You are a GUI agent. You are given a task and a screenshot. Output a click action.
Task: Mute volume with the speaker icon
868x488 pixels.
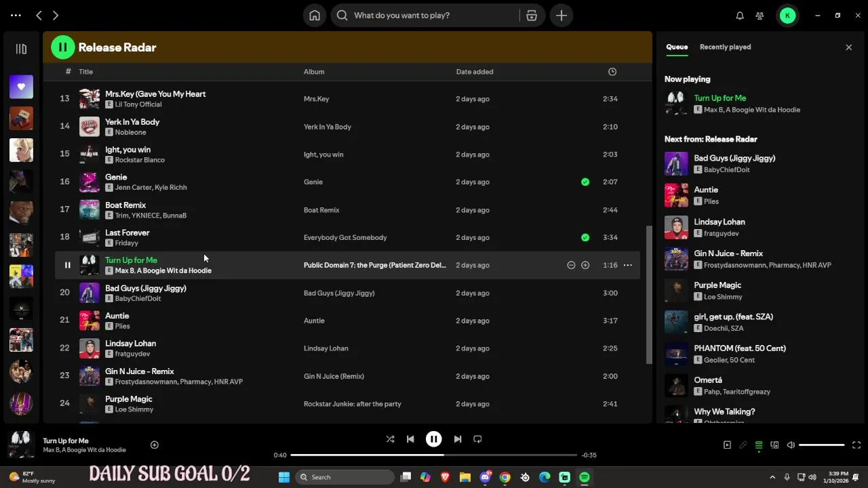(x=791, y=445)
